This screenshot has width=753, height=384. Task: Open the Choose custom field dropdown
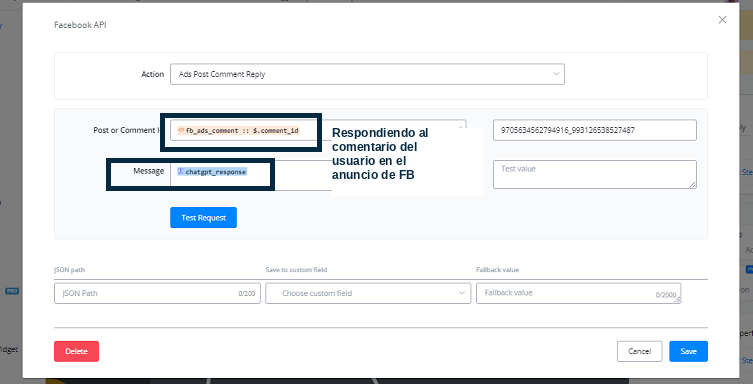click(x=368, y=293)
